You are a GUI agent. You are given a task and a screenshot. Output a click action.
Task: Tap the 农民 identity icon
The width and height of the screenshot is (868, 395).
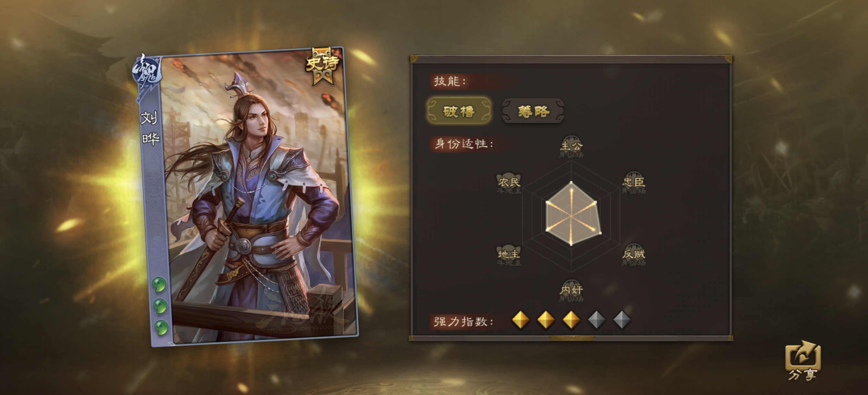(509, 183)
